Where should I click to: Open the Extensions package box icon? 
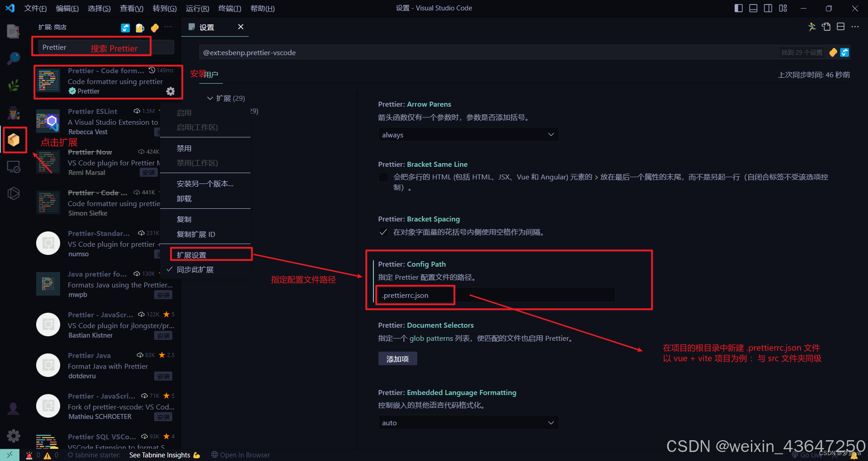click(x=14, y=140)
